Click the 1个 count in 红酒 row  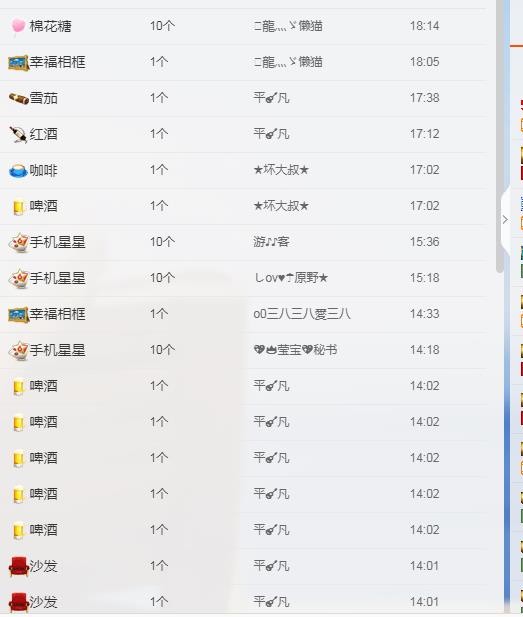[159, 134]
